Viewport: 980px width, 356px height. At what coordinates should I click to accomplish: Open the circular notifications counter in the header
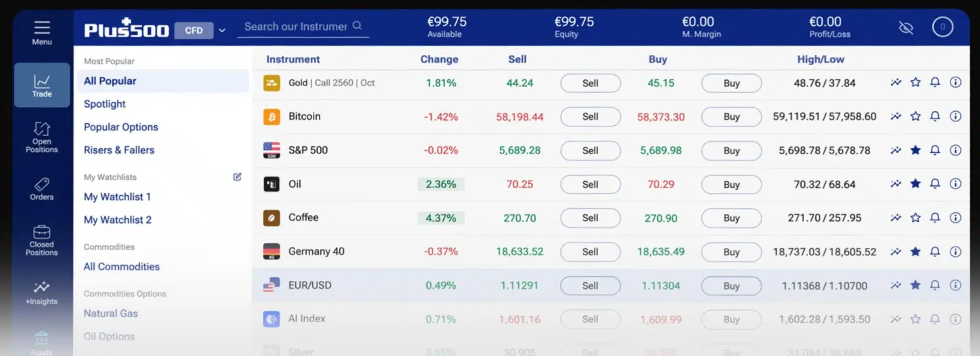942,27
